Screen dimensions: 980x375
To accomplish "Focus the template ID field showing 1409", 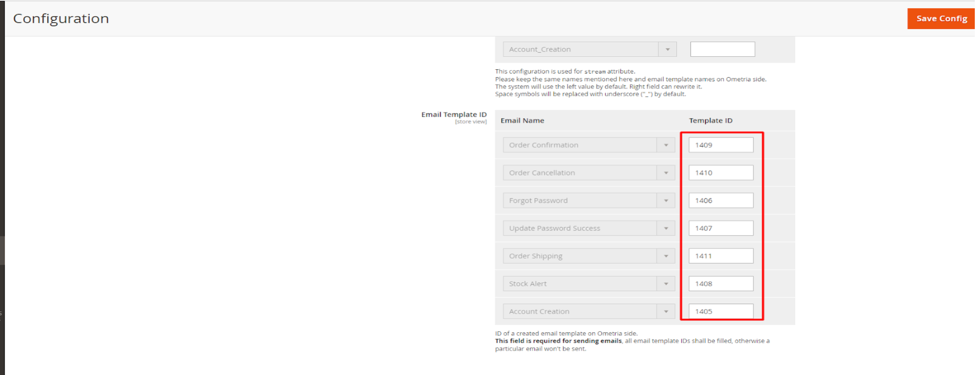I will (721, 145).
